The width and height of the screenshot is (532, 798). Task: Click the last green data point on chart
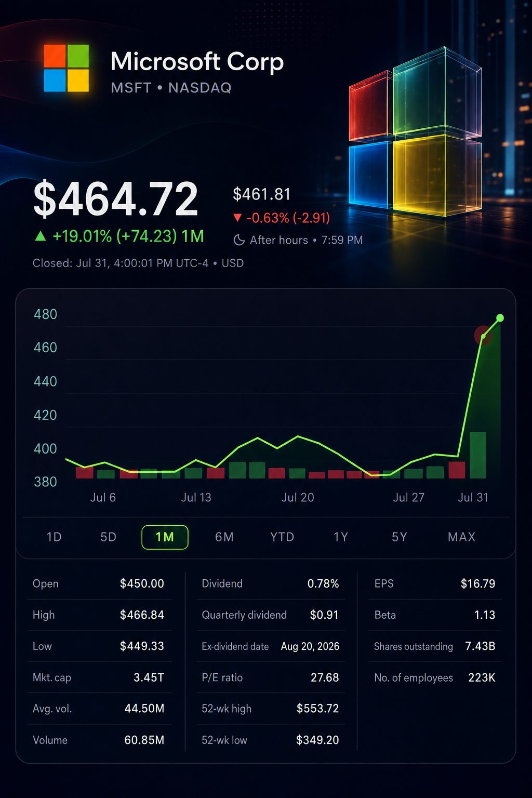(x=500, y=317)
